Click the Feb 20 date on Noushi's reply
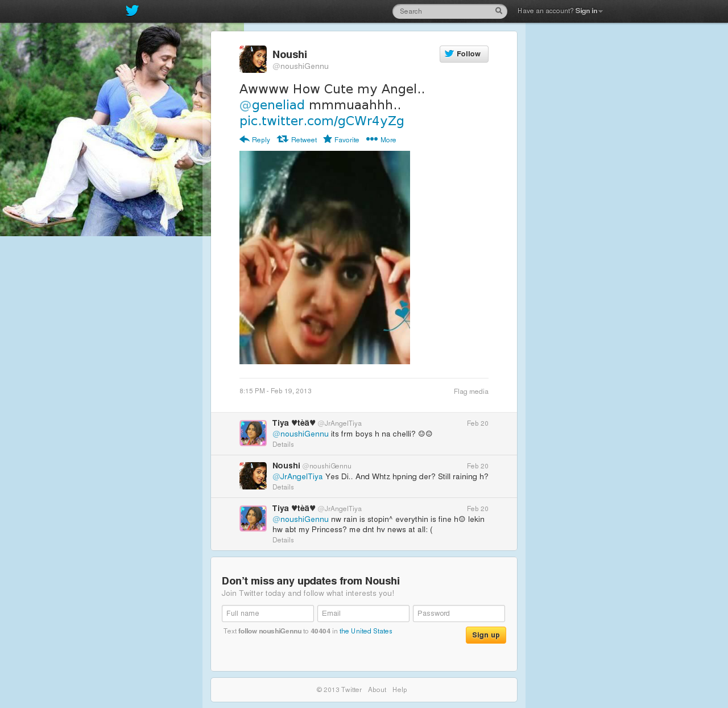This screenshot has width=728, height=708. click(478, 466)
